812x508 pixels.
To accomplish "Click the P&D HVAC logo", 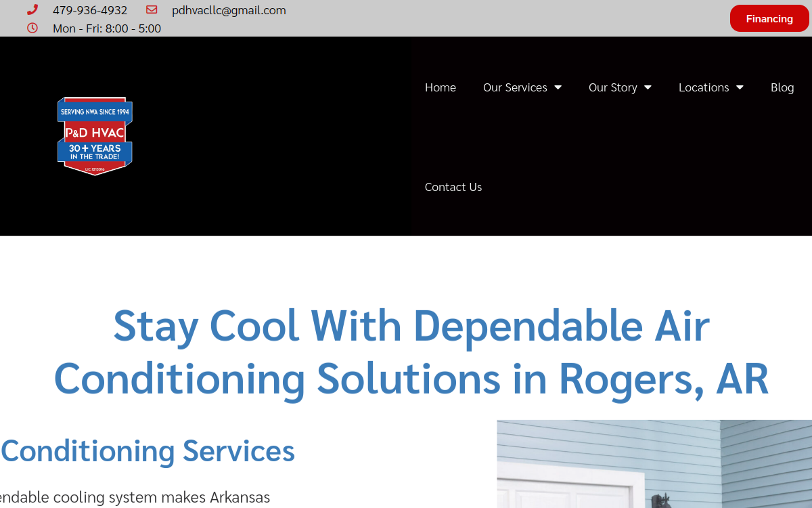I will (x=95, y=135).
